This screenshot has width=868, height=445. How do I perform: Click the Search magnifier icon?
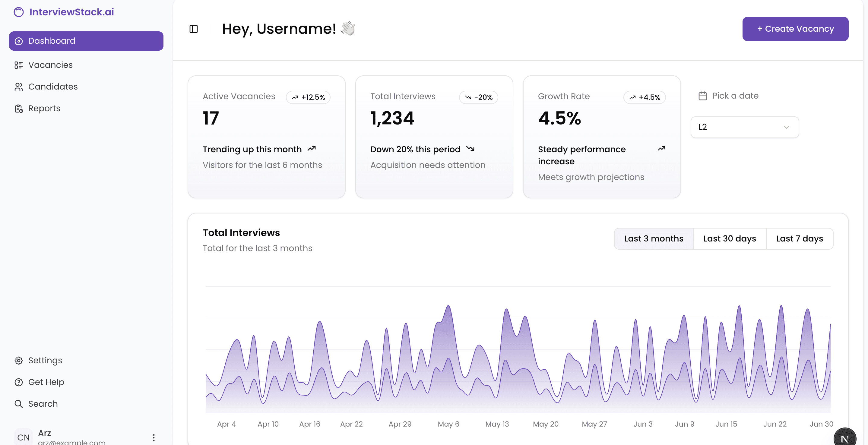(x=18, y=404)
